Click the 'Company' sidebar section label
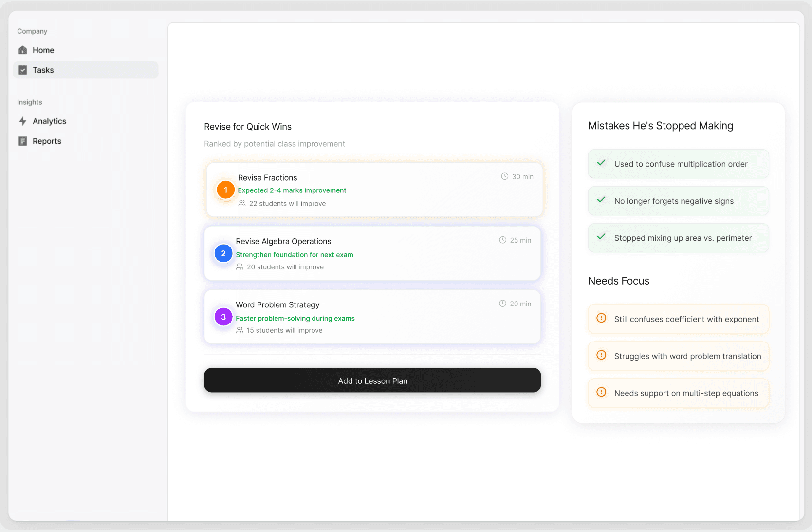812x532 pixels. click(x=32, y=31)
